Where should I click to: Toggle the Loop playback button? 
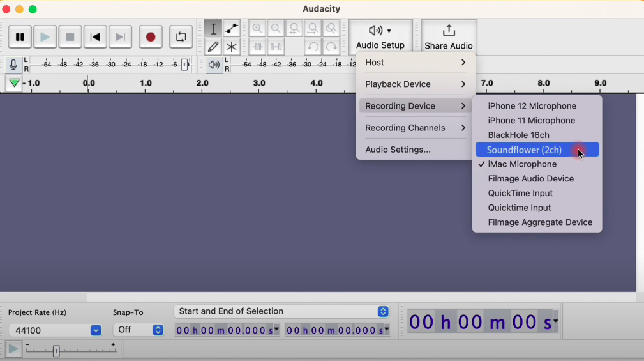(x=181, y=37)
